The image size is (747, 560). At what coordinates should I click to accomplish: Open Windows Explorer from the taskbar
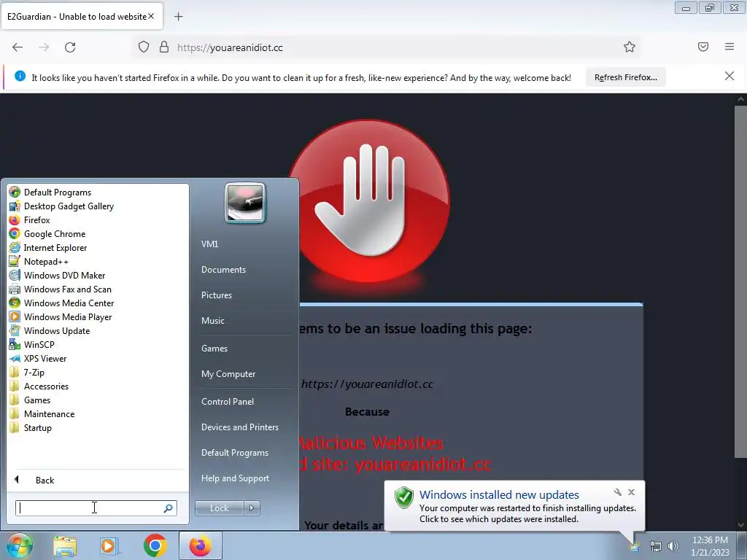[x=65, y=547]
